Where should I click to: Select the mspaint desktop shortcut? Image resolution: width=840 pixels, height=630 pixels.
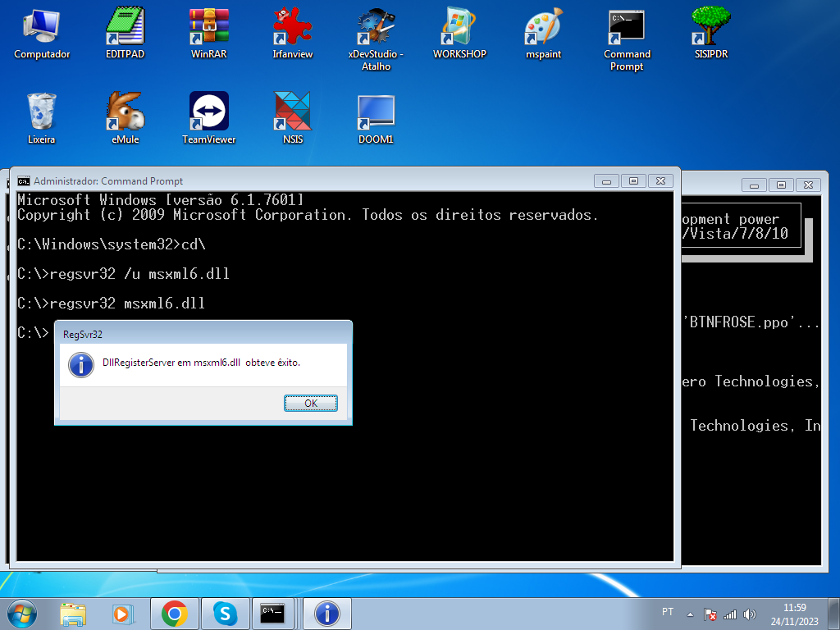543,33
